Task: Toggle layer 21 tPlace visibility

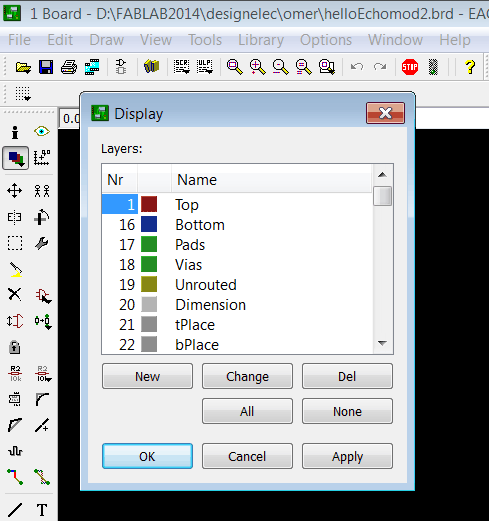Action: tap(127, 325)
